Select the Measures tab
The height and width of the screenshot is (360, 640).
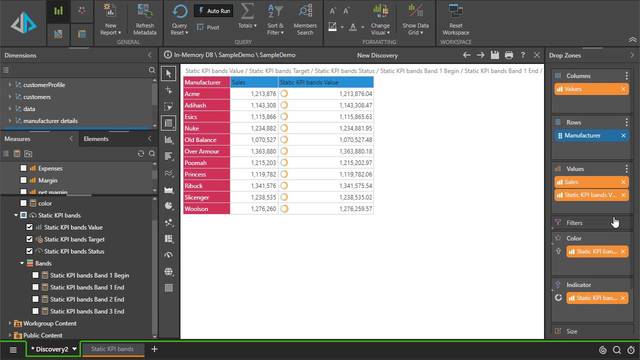pos(18,139)
